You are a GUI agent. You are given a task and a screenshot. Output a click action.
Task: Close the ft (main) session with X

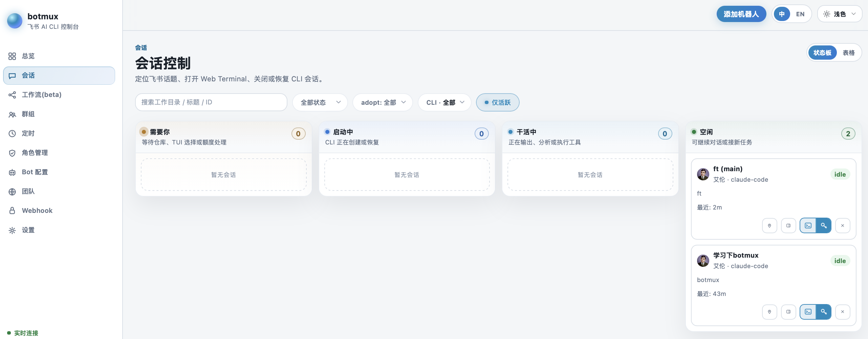843,225
